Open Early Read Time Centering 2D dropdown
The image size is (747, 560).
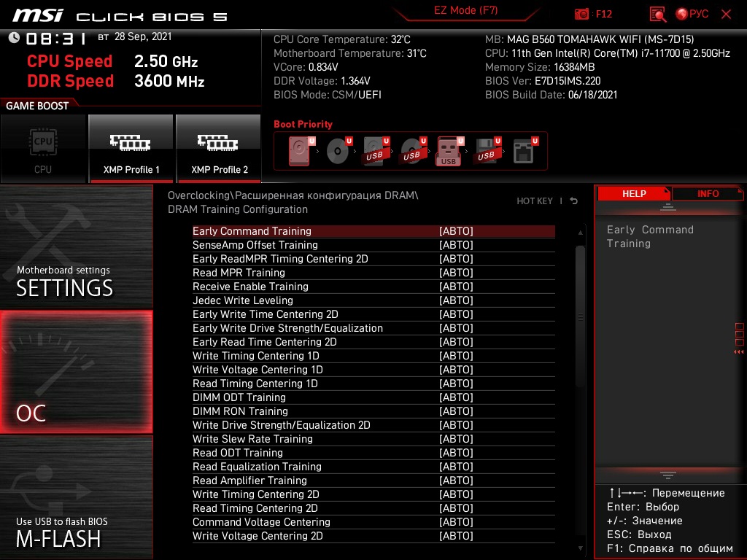click(456, 341)
